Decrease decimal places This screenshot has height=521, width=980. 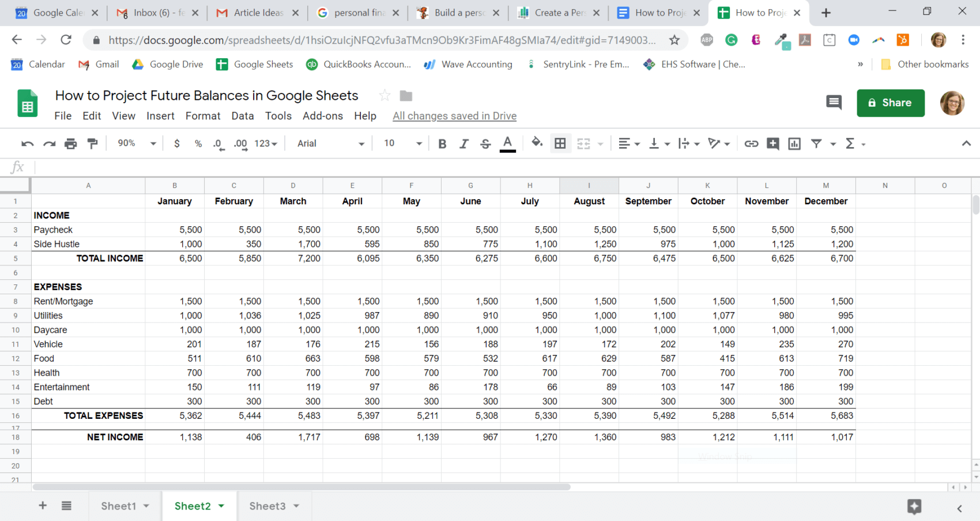tap(218, 144)
